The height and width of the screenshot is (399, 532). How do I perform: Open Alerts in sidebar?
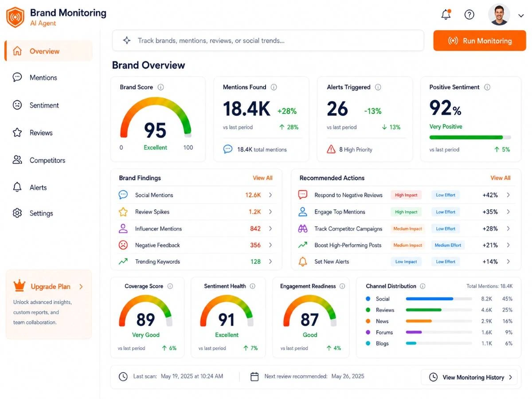(38, 188)
